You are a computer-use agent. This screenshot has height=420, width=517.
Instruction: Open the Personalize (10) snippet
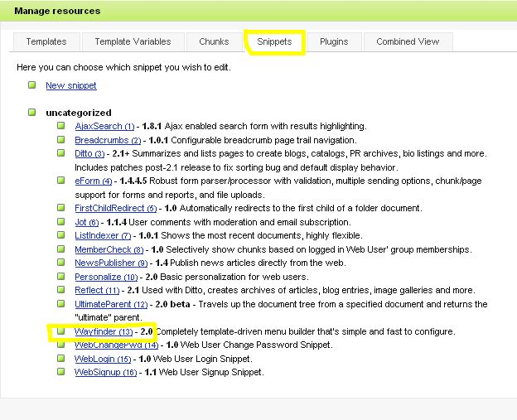(106, 277)
